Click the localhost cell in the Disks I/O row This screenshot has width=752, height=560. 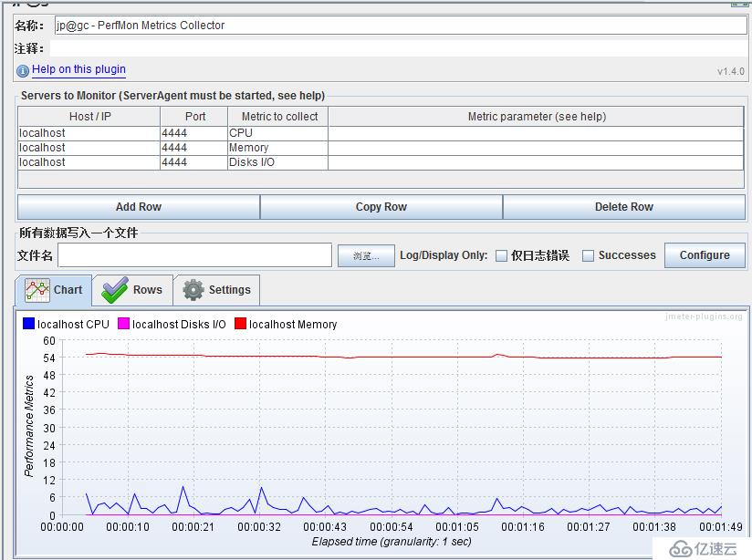point(89,162)
